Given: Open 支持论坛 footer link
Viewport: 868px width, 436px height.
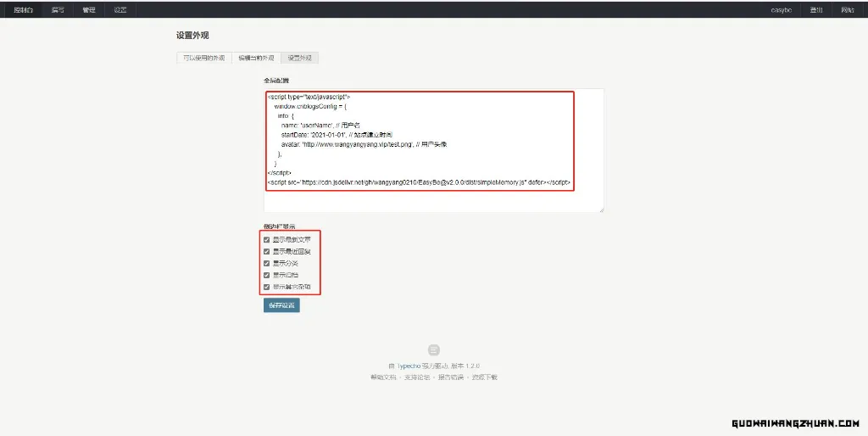Looking at the screenshot, I should coord(417,377).
